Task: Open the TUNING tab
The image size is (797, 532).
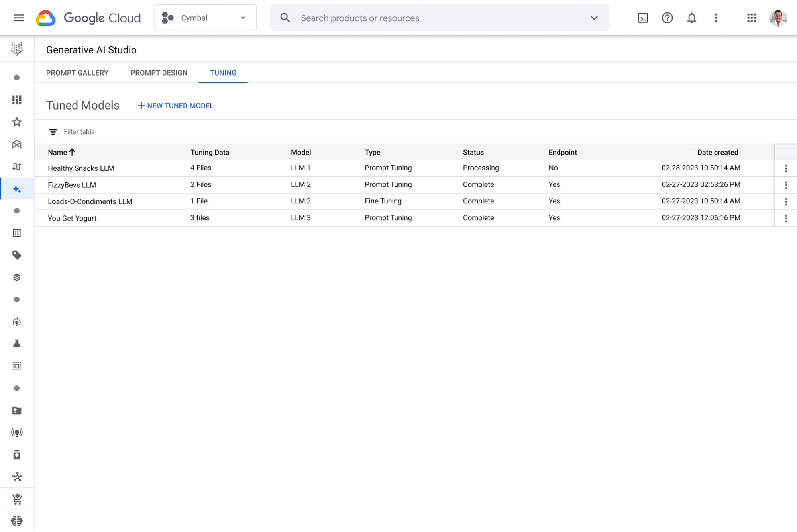Action: click(223, 72)
